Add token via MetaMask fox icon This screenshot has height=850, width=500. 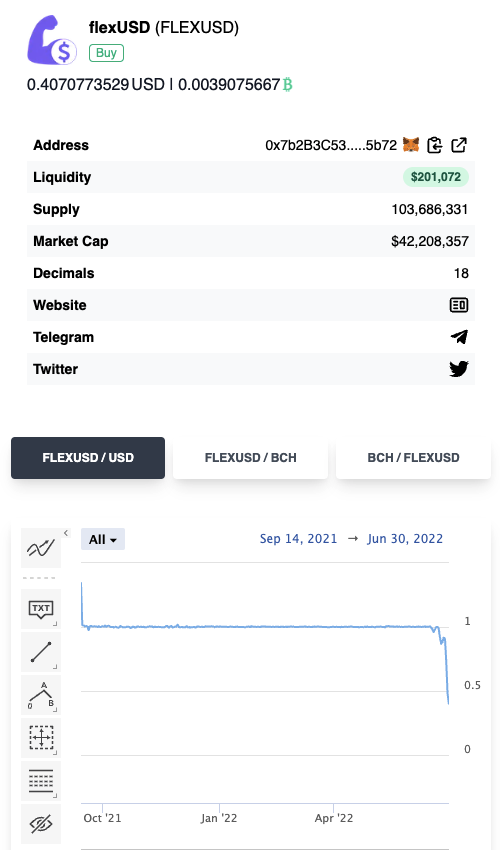pyautogui.click(x=412, y=145)
